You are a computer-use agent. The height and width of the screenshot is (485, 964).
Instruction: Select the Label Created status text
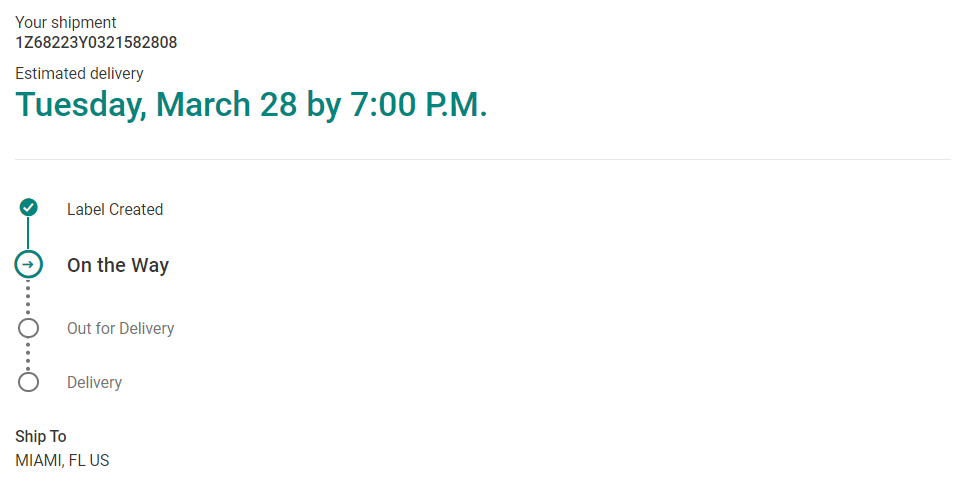tap(115, 210)
